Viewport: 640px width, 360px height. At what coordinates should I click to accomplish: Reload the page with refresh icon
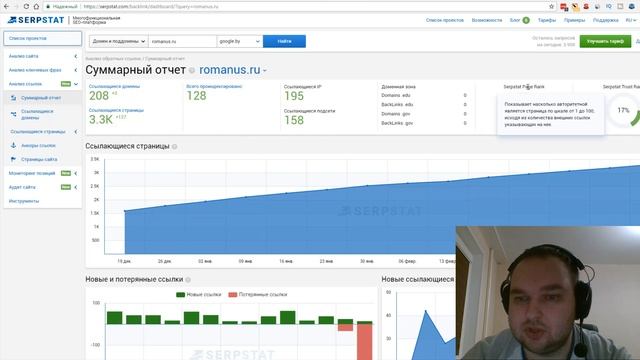(26, 7)
